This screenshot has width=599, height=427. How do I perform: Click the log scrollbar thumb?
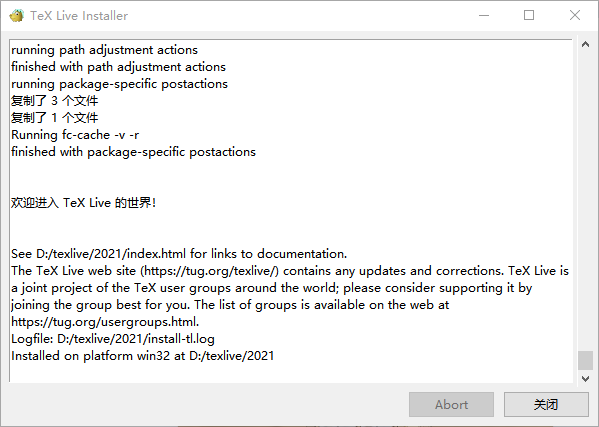585,360
